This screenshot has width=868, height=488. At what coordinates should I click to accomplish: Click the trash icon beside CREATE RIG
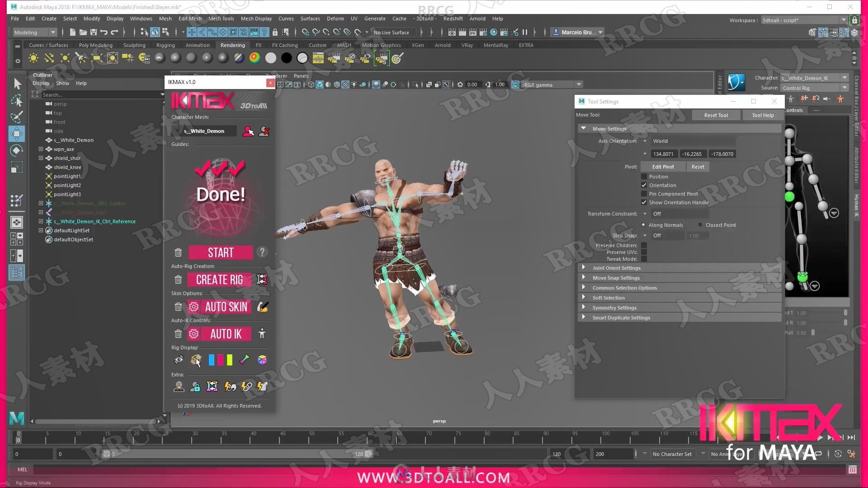(x=178, y=280)
